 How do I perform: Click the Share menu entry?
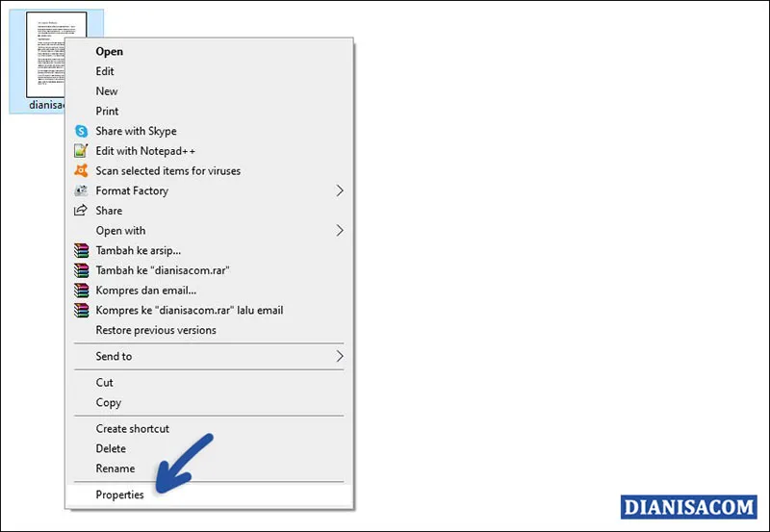pos(209,211)
